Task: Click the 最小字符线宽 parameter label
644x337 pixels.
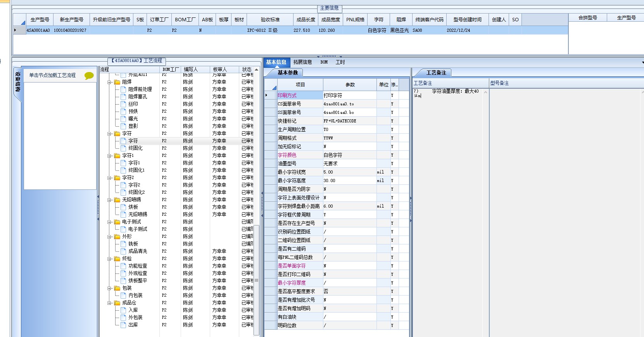Action: click(x=292, y=172)
